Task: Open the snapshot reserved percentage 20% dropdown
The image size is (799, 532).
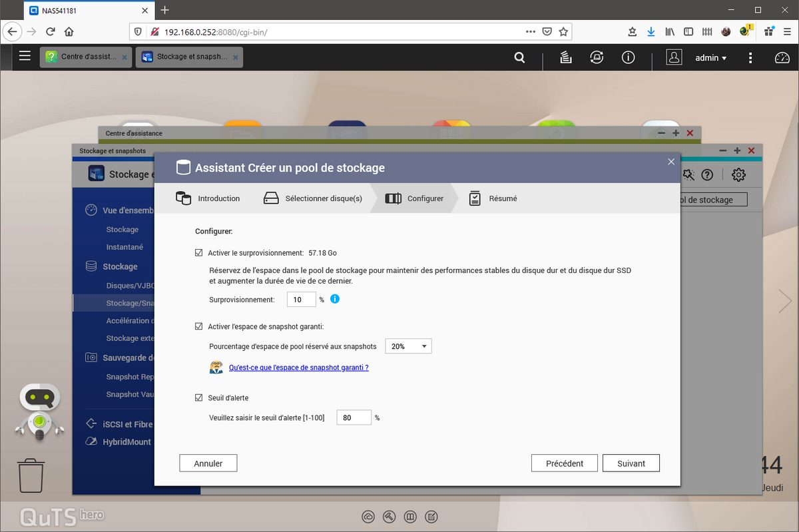Action: 408,346
